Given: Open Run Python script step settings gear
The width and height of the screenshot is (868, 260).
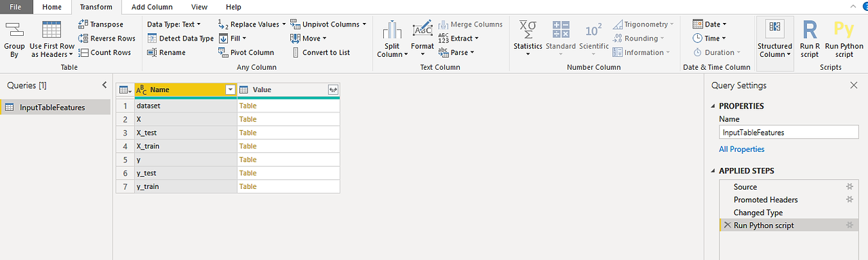Looking at the screenshot, I should (849, 225).
